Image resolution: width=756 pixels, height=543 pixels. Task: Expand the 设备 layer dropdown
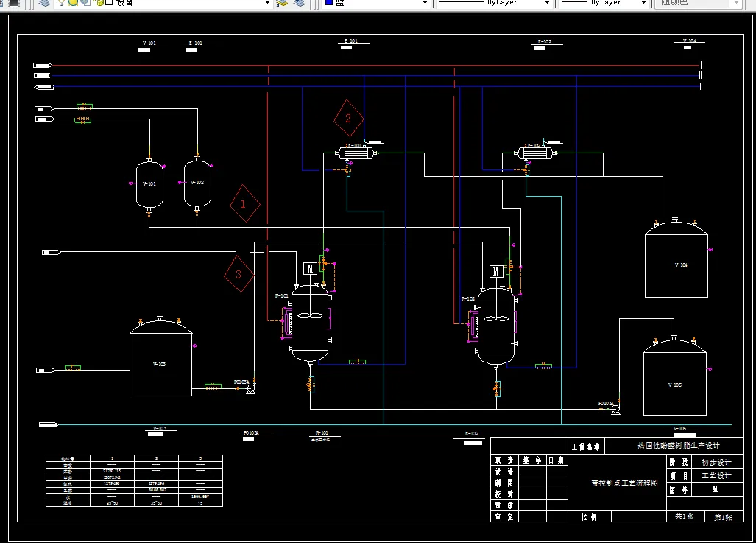pyautogui.click(x=268, y=2)
